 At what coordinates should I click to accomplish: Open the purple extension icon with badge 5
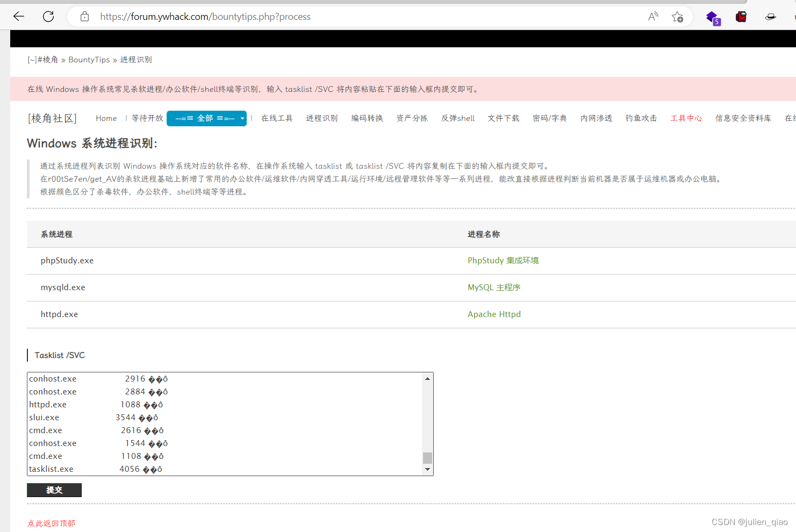(x=713, y=17)
